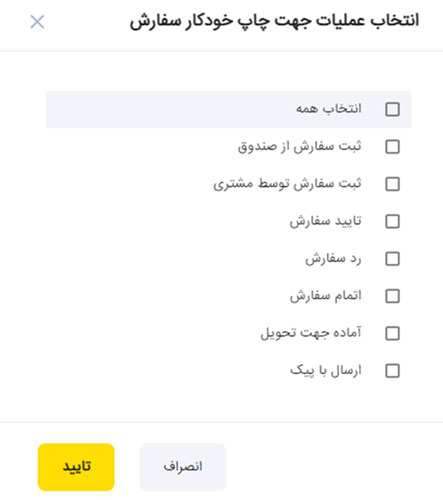Viewport: 443px width, 500px height.
Task: Tick the checkbox beside 'تایید سفارش'
Action: point(392,221)
